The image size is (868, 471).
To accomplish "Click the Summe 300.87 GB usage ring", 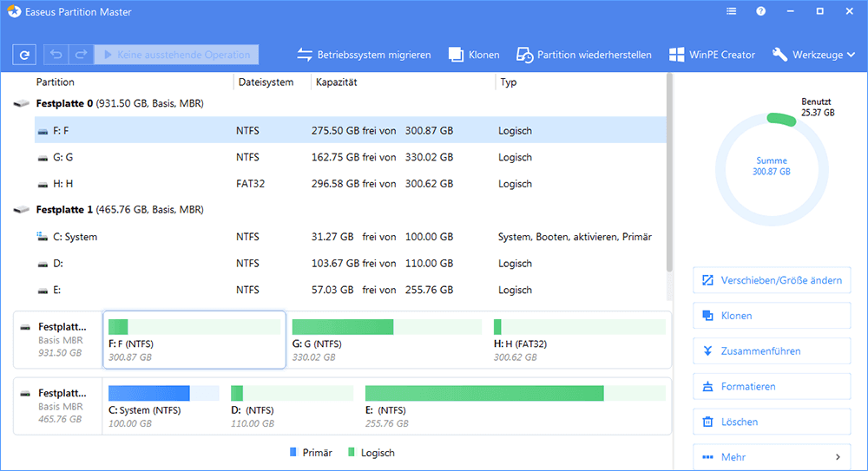I will coord(772,169).
